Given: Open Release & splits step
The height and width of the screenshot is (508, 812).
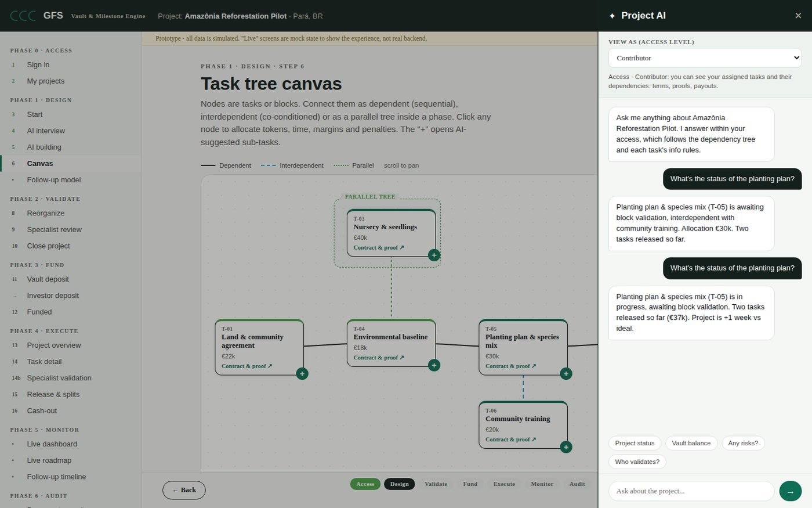Looking at the screenshot, I should click(71, 394).
